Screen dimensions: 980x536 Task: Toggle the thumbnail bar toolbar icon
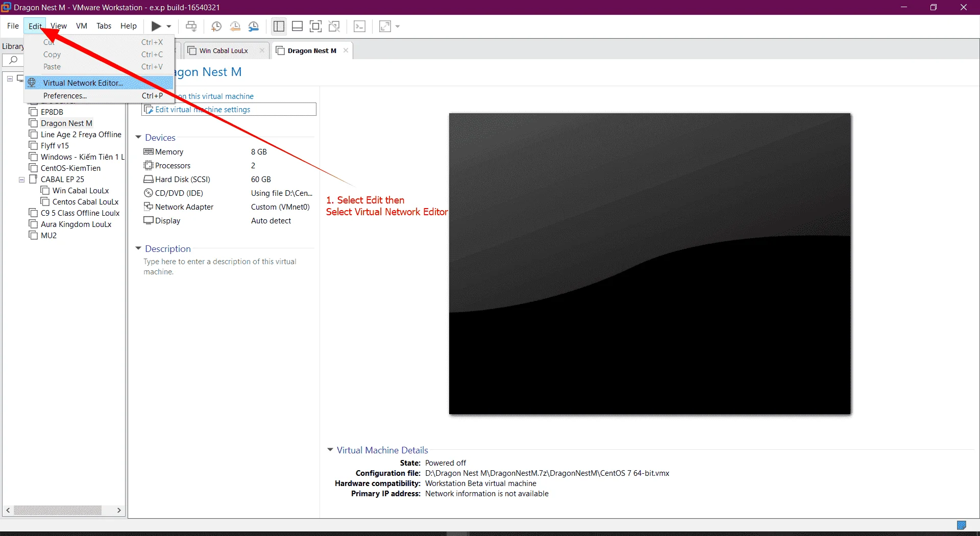tap(297, 26)
